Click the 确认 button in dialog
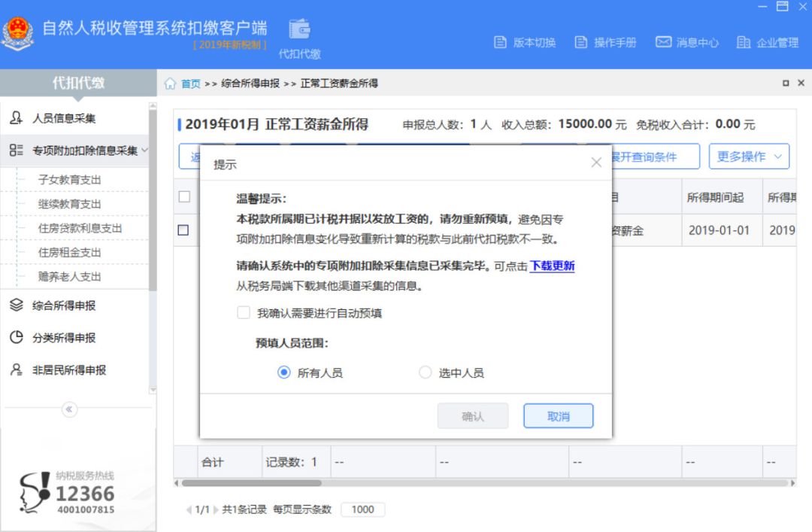 coord(473,416)
